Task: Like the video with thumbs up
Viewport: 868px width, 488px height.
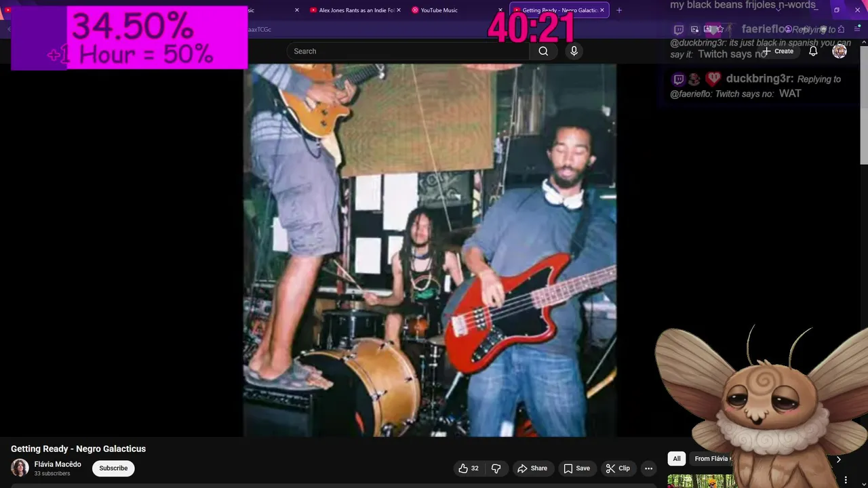Action: pyautogui.click(x=469, y=468)
